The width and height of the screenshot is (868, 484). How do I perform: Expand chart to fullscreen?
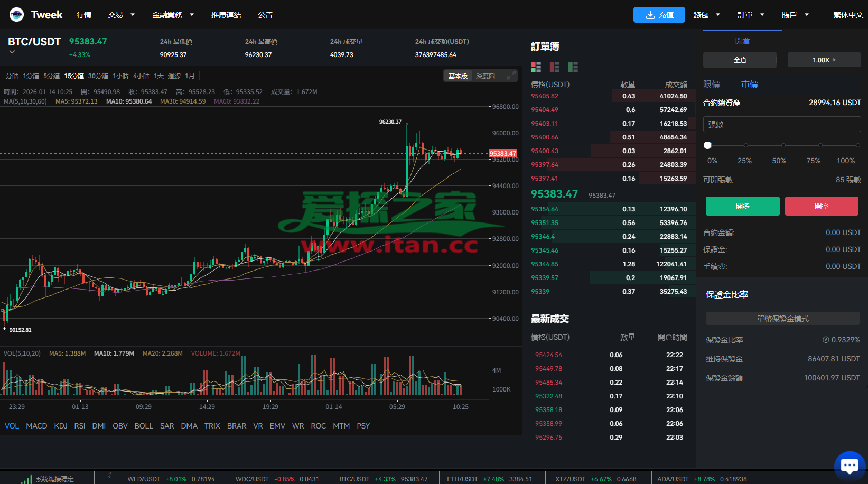pos(510,76)
